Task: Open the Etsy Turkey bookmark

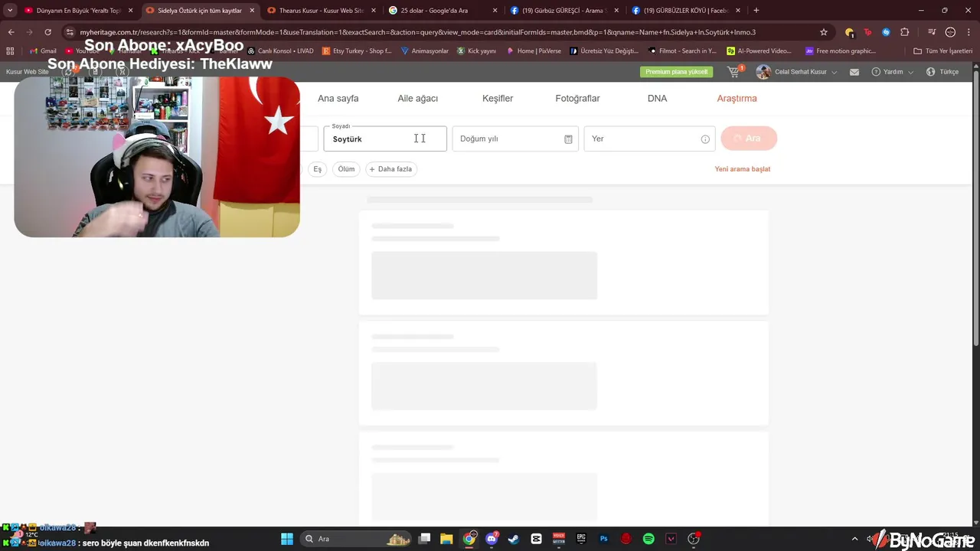Action: (x=357, y=51)
